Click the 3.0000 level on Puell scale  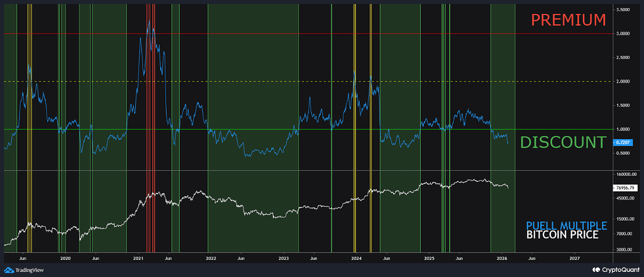(623, 33)
